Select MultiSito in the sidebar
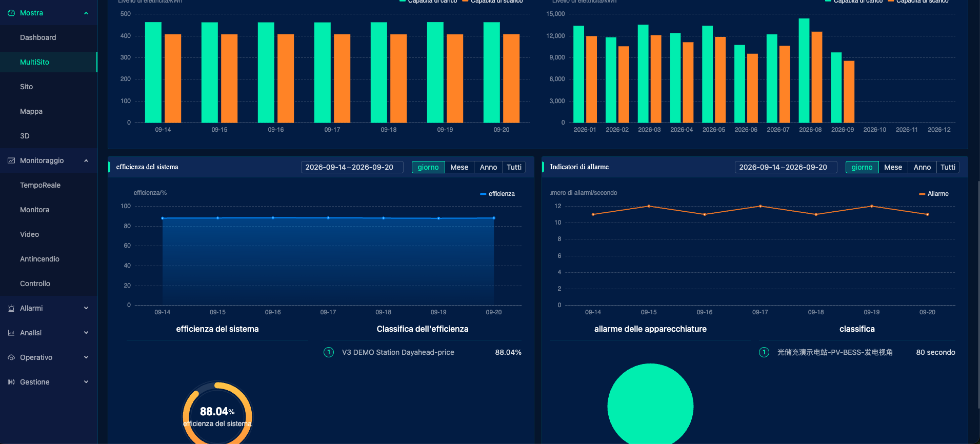Screen dimensions: 980x444 [49, 62]
